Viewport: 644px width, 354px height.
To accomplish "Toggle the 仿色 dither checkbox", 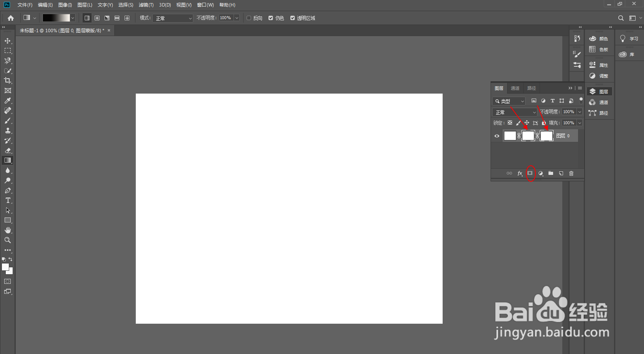I will (271, 18).
